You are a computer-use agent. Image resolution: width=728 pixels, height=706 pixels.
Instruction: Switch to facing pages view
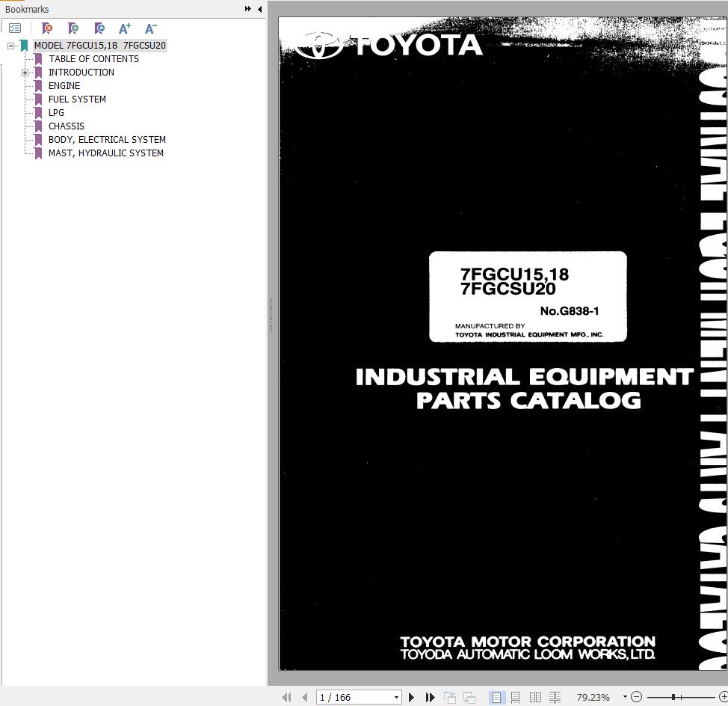coord(535,697)
